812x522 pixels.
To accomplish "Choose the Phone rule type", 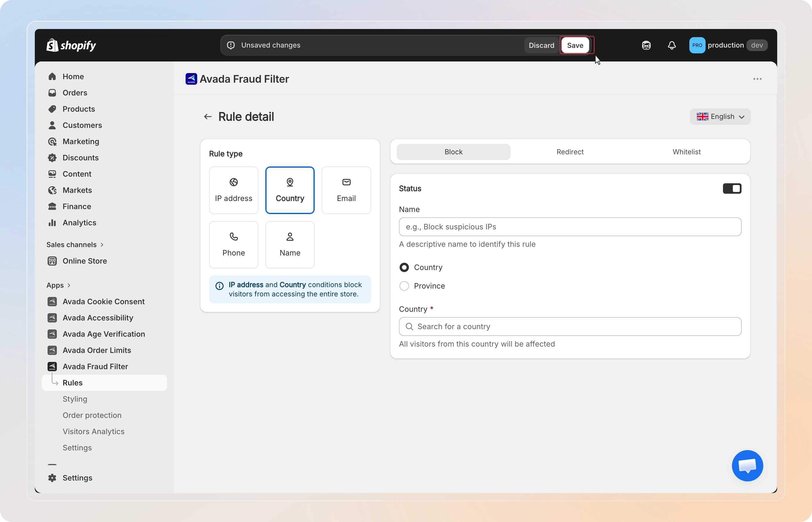I will tap(233, 245).
